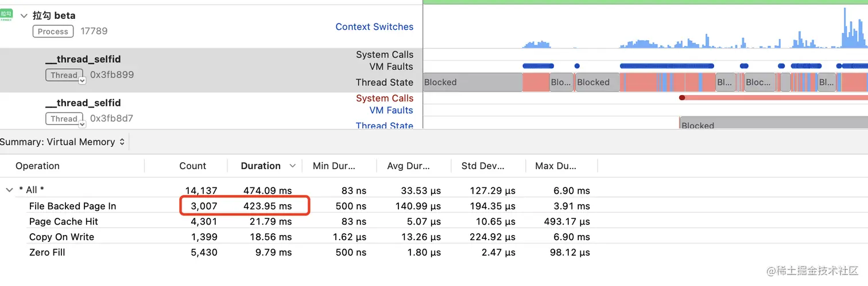Click the 493.17 µs max duration cell
The height and width of the screenshot is (286, 868).
pyautogui.click(x=567, y=221)
